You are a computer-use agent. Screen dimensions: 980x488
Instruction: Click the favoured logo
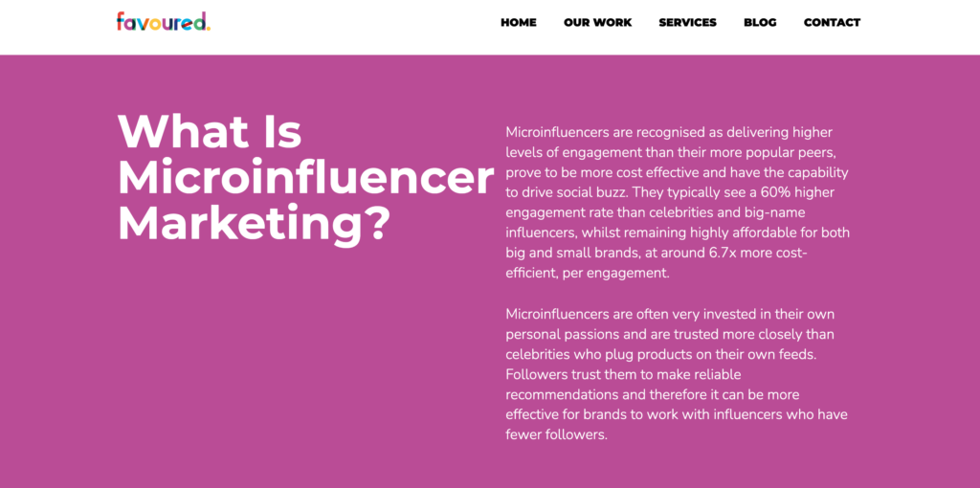coord(163,21)
